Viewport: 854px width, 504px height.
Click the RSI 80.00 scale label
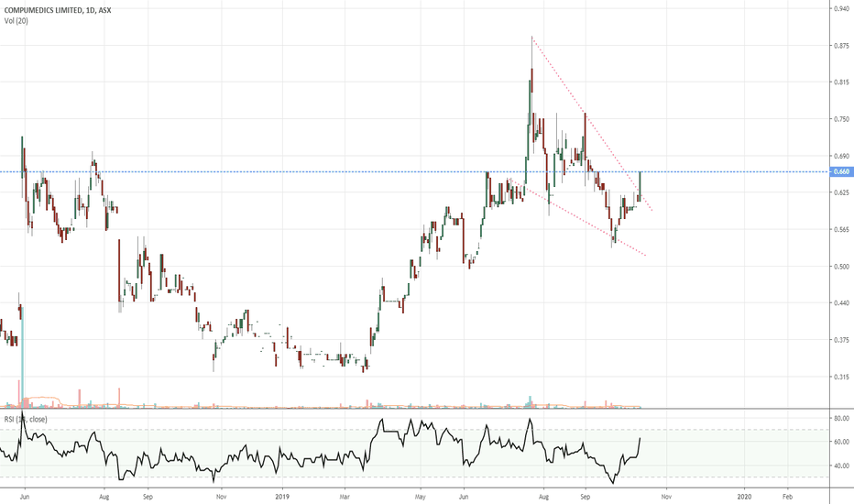[842, 419]
